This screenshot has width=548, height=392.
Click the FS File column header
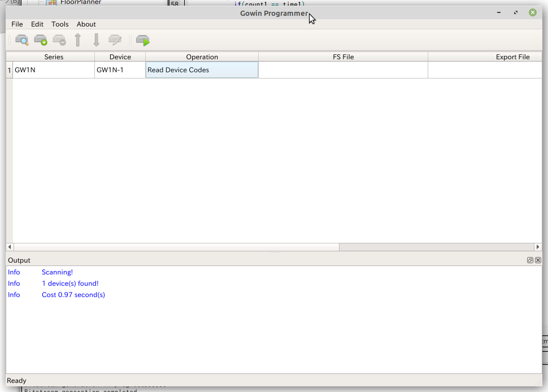click(343, 57)
